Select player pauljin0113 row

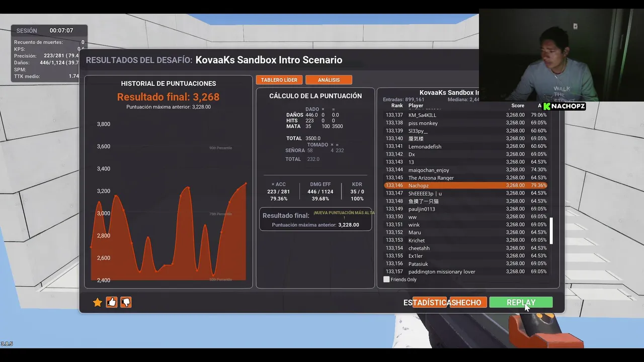click(465, 209)
